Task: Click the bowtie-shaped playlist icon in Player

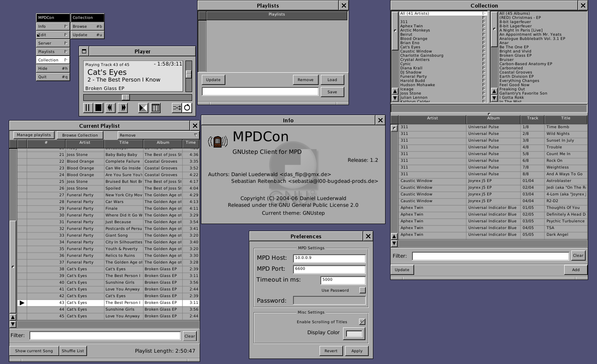Action: 143,108
